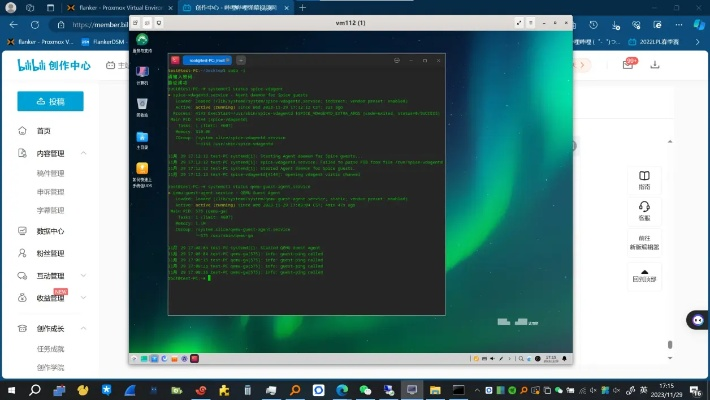Collapse the 创作成长 section

84,328
